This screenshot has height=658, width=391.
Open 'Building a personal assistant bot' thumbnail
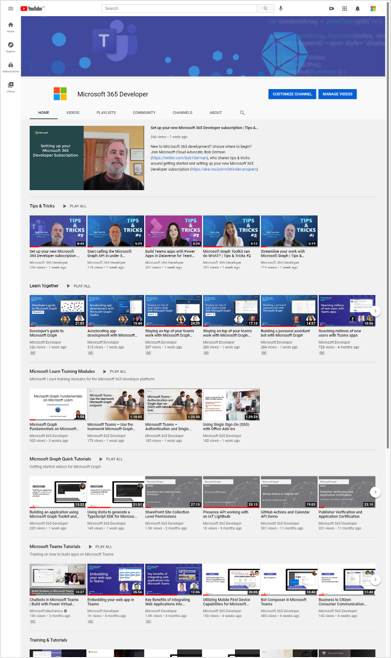289,311
